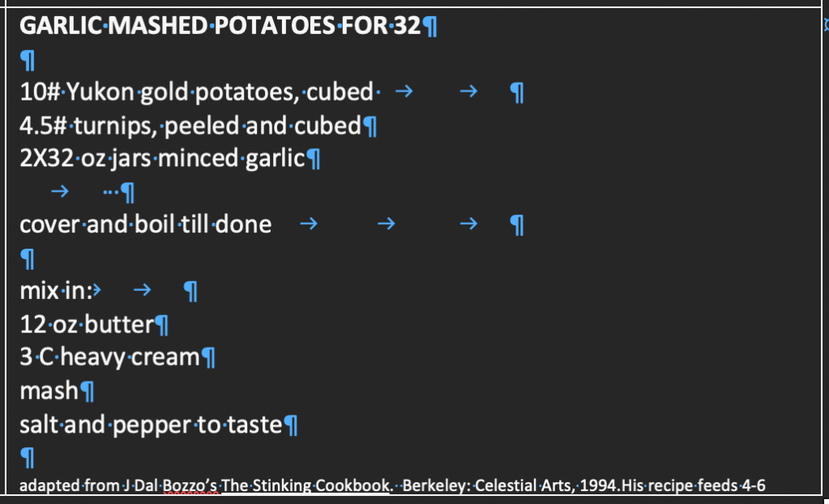Click the paragraph mark ending the "cover and boil" line

point(516,225)
